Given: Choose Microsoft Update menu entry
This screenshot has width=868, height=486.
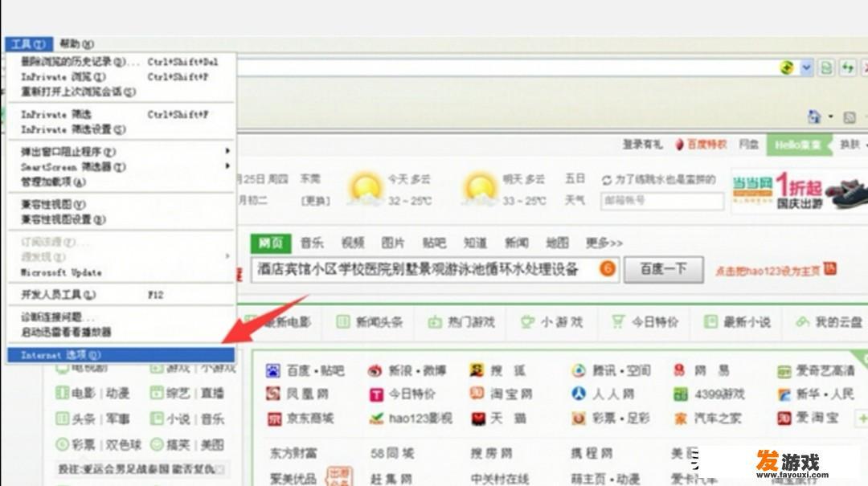Looking at the screenshot, I should 121,272.
